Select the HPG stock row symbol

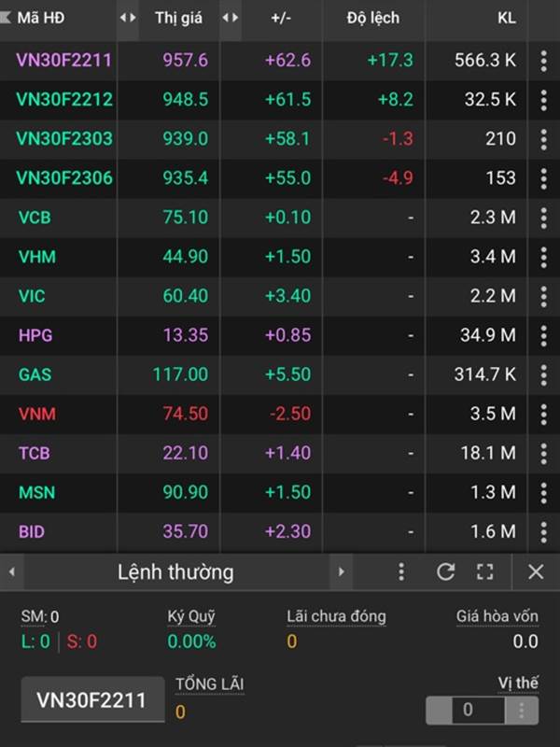point(35,335)
